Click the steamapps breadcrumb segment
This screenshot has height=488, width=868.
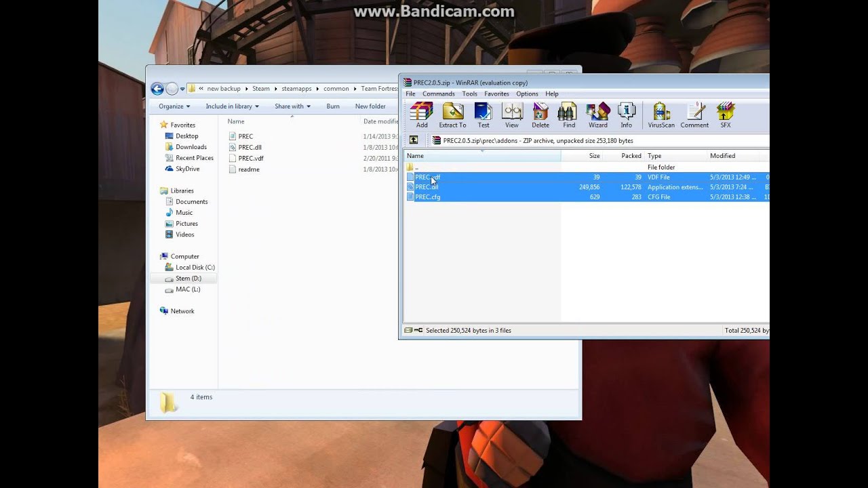coord(296,89)
